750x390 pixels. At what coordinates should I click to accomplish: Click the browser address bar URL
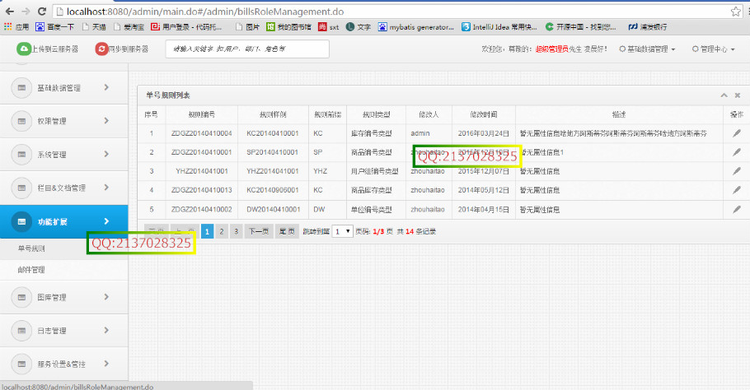[x=205, y=11]
